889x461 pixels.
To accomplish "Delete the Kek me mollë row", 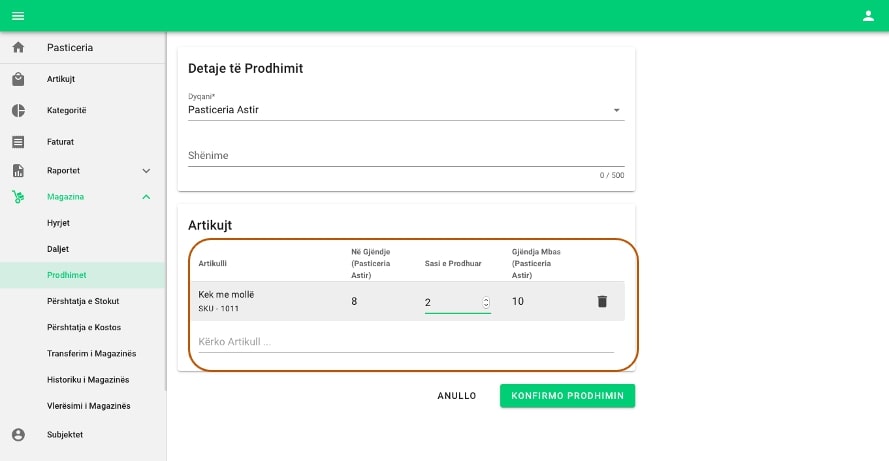I will click(x=602, y=301).
